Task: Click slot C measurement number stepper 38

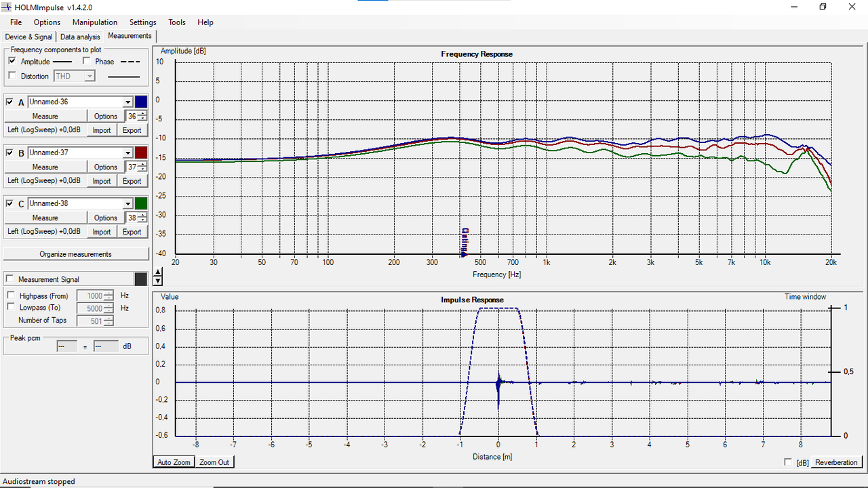Action: click(x=136, y=218)
